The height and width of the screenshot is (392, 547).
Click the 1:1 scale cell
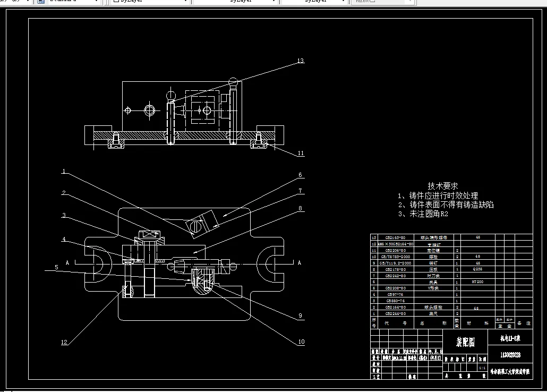tap(482, 368)
